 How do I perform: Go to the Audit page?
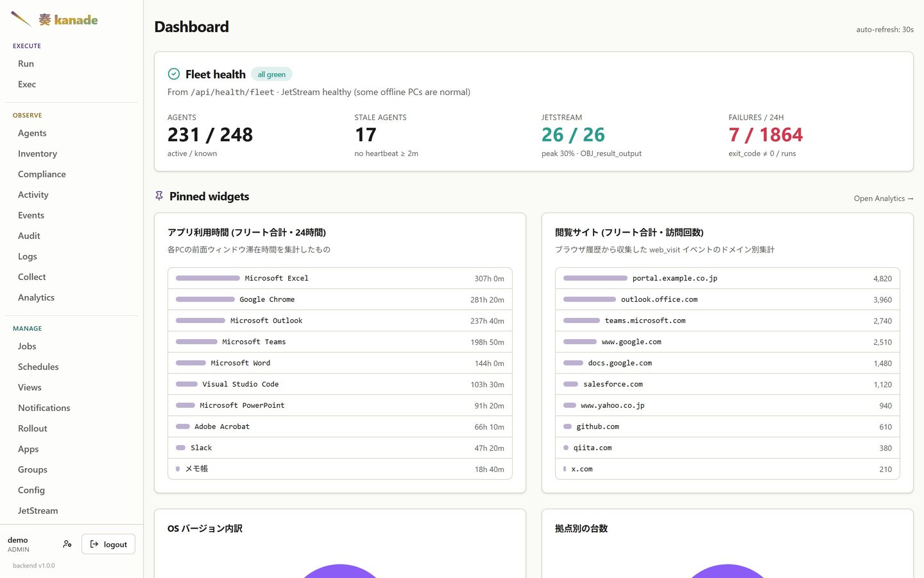click(71, 236)
